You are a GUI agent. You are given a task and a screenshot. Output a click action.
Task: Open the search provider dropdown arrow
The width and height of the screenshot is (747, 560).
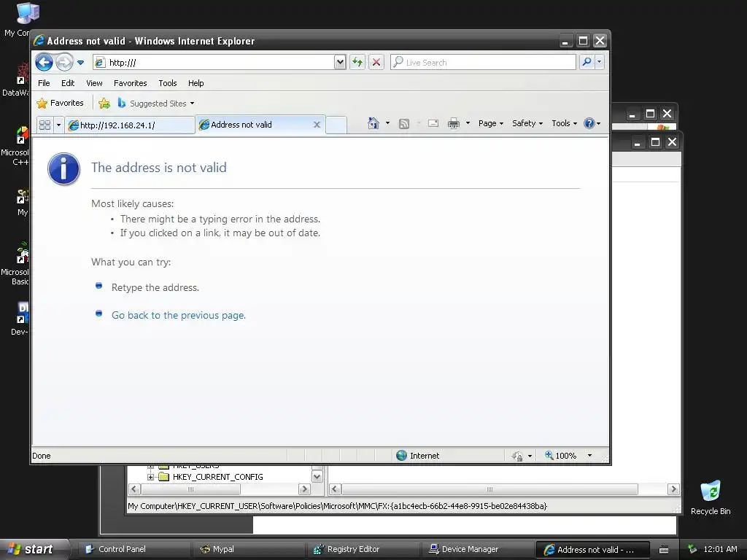(x=600, y=62)
